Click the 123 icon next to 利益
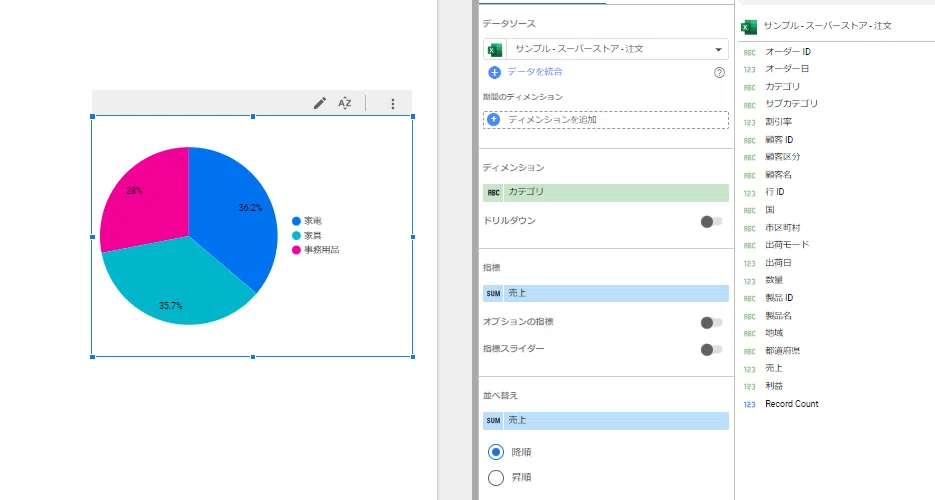 pyautogui.click(x=750, y=386)
